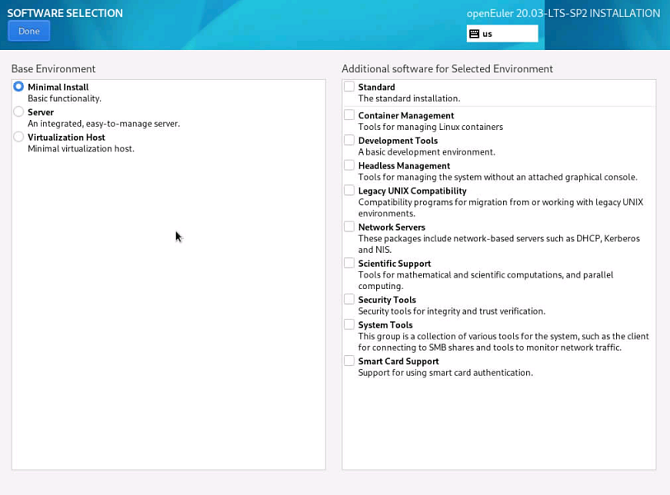
Task: Select Scientific Support add-on checkbox
Action: coord(349,263)
